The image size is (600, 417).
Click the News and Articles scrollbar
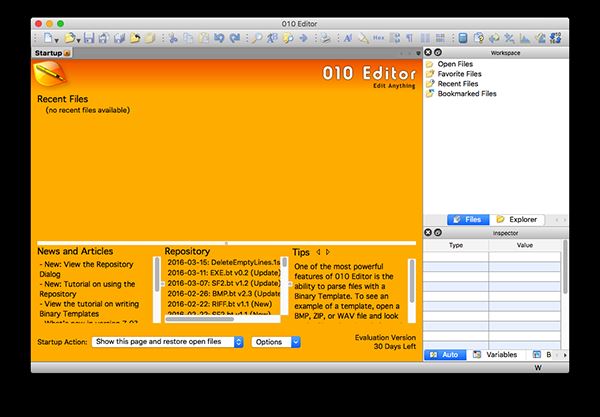[x=157, y=290]
